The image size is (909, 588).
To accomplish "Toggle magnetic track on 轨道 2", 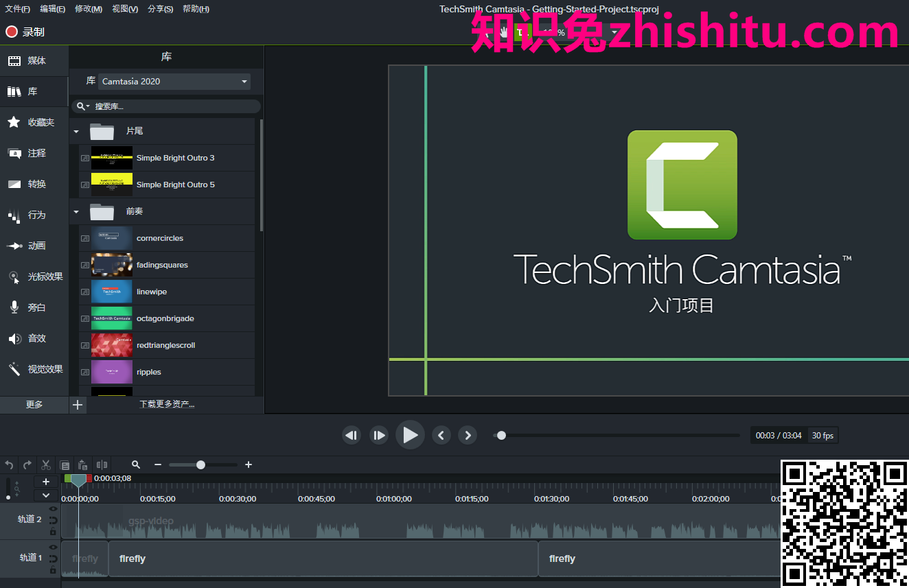I will click(x=53, y=520).
